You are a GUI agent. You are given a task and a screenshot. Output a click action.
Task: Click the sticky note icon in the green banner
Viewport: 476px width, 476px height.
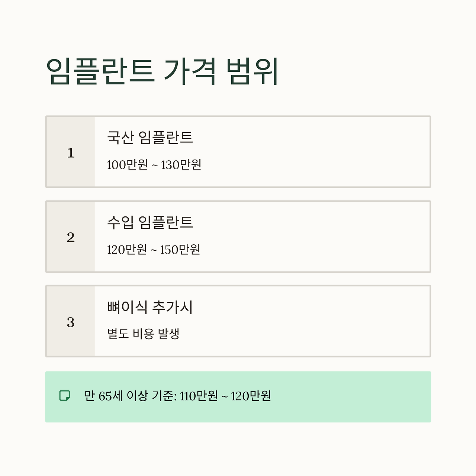pos(65,396)
